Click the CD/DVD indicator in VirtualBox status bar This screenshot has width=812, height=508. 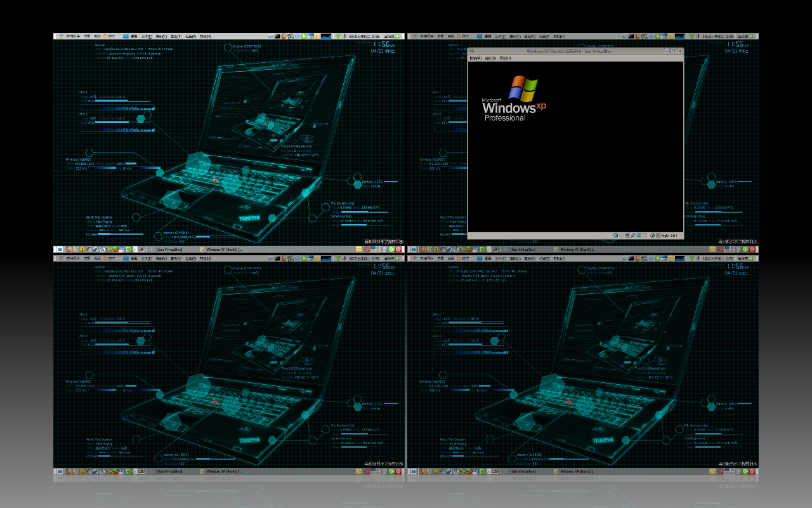coord(622,235)
